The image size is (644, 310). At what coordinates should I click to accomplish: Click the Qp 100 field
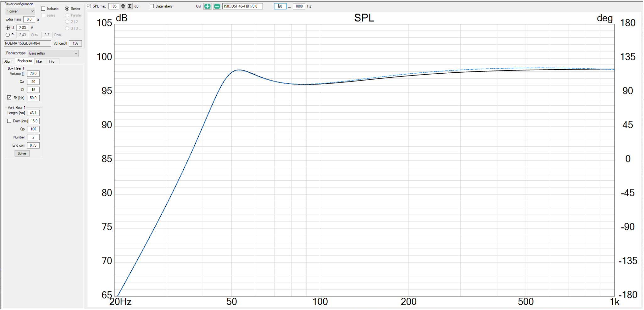pyautogui.click(x=33, y=129)
